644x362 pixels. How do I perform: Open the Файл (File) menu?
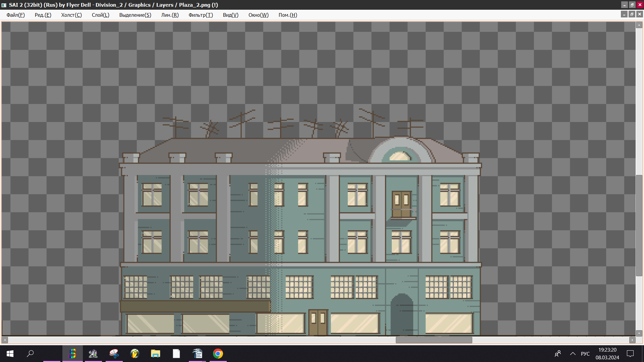(x=15, y=15)
